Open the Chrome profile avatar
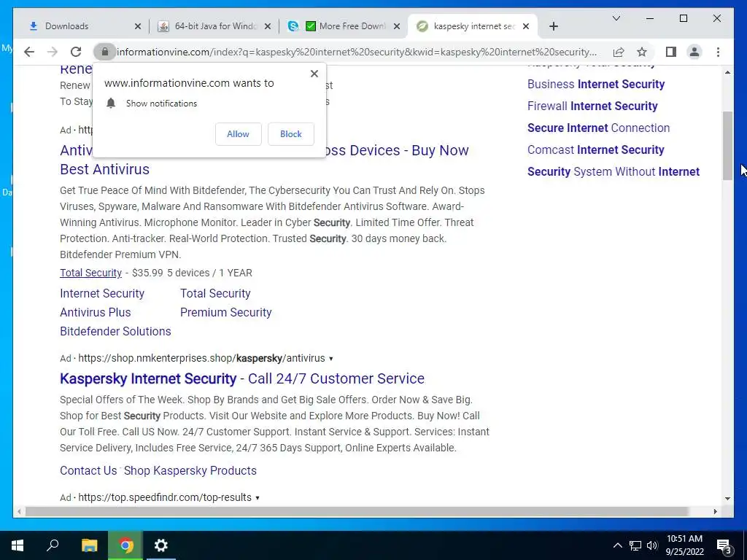Image resolution: width=747 pixels, height=560 pixels. pyautogui.click(x=694, y=52)
